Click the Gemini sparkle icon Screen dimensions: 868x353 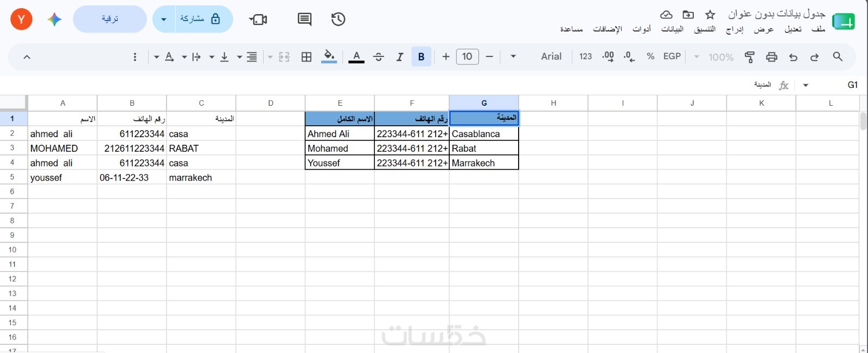tap(54, 20)
